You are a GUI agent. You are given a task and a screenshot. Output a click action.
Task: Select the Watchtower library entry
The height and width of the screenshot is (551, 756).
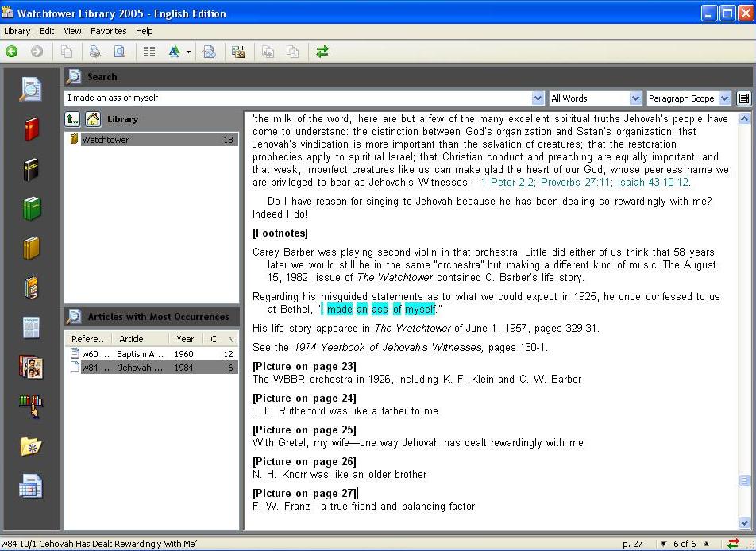coord(152,140)
